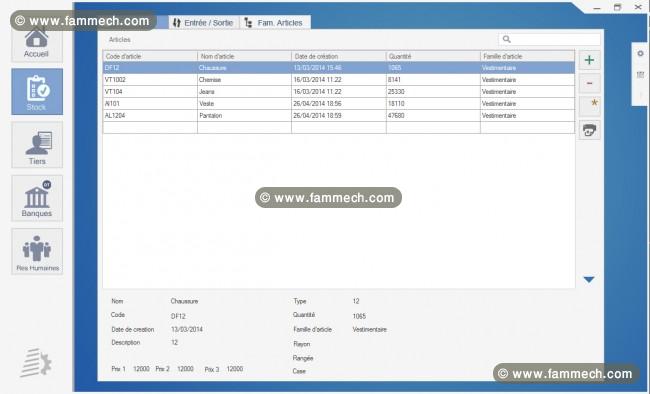This screenshot has width=650, height=394.
Task: Sort by Nom d'article column
Action: 245,56
